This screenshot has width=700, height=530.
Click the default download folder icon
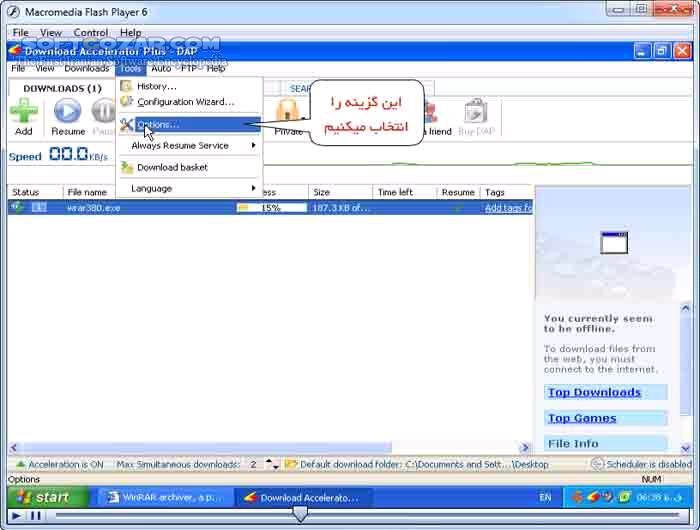point(291,464)
